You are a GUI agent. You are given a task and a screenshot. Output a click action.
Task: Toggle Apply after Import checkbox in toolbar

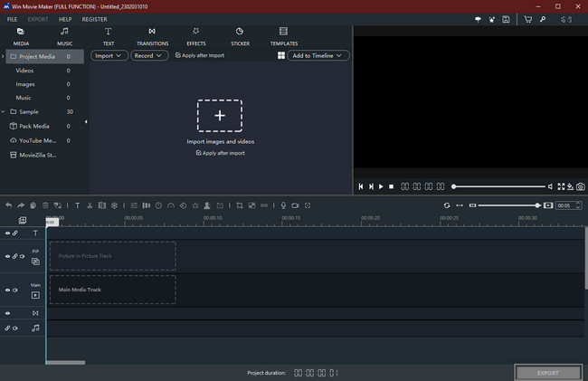(178, 55)
